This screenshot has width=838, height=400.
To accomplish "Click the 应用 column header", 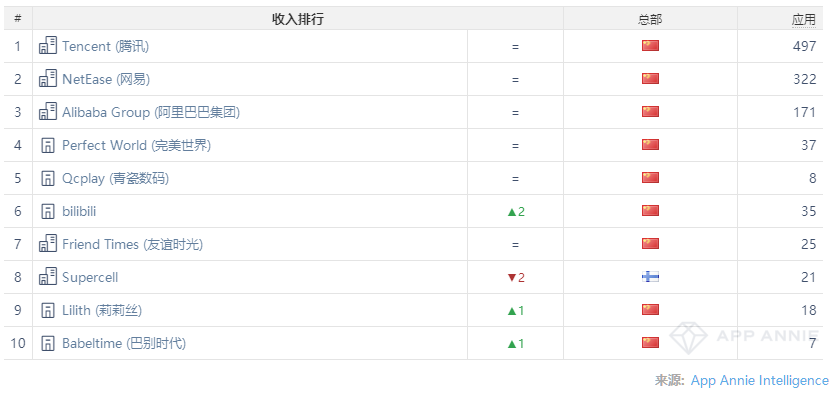I will [803, 19].
